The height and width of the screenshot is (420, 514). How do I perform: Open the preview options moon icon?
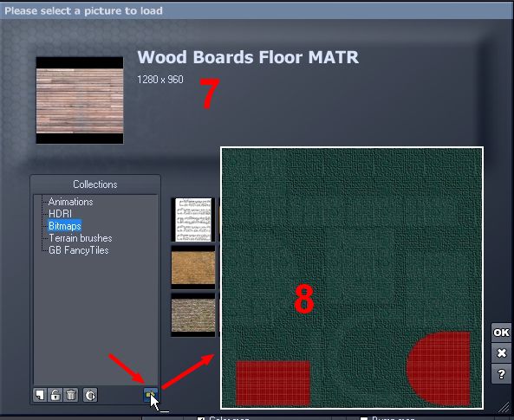[90, 395]
